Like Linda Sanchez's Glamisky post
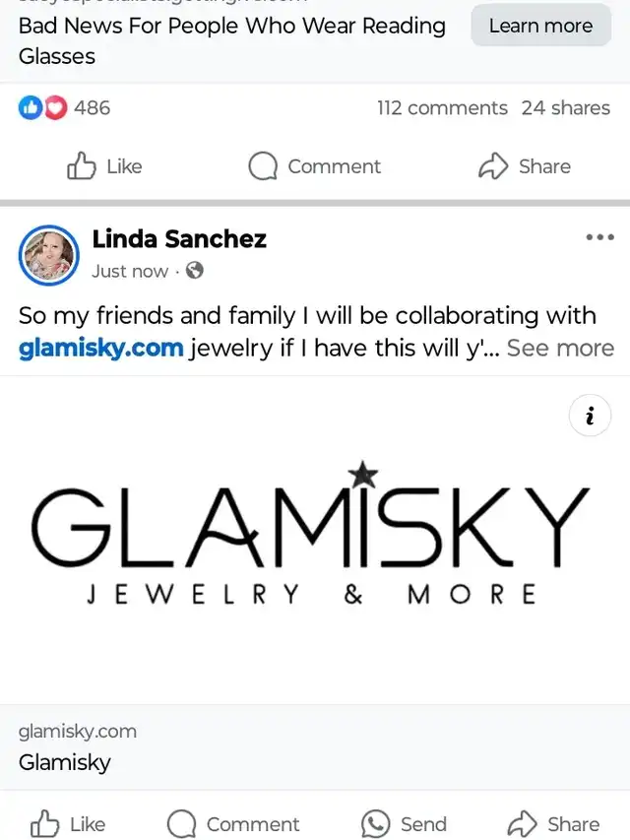 click(69, 824)
